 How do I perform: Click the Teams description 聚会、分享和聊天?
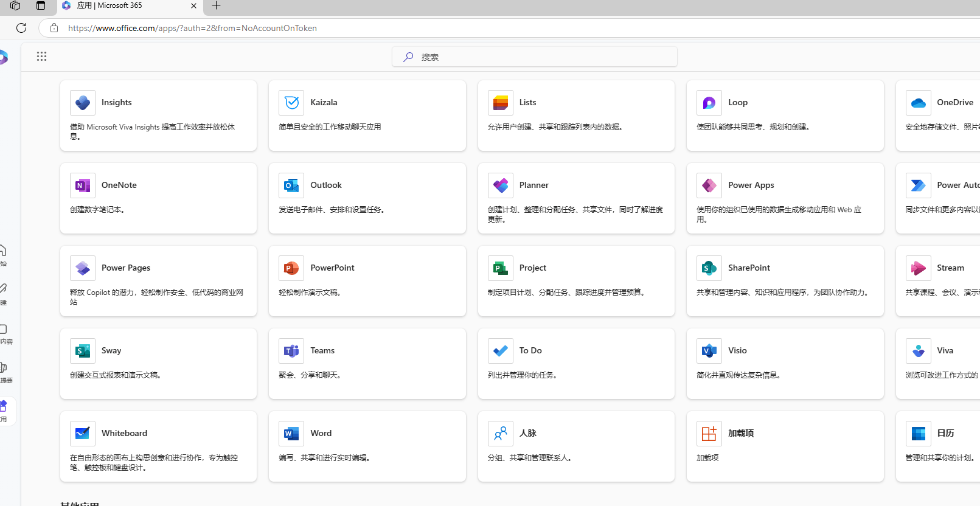(311, 375)
